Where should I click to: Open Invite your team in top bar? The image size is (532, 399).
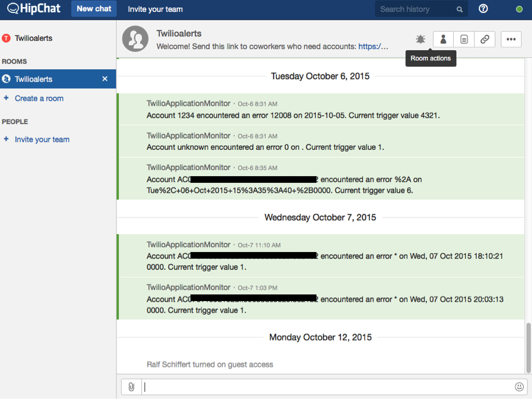(155, 9)
